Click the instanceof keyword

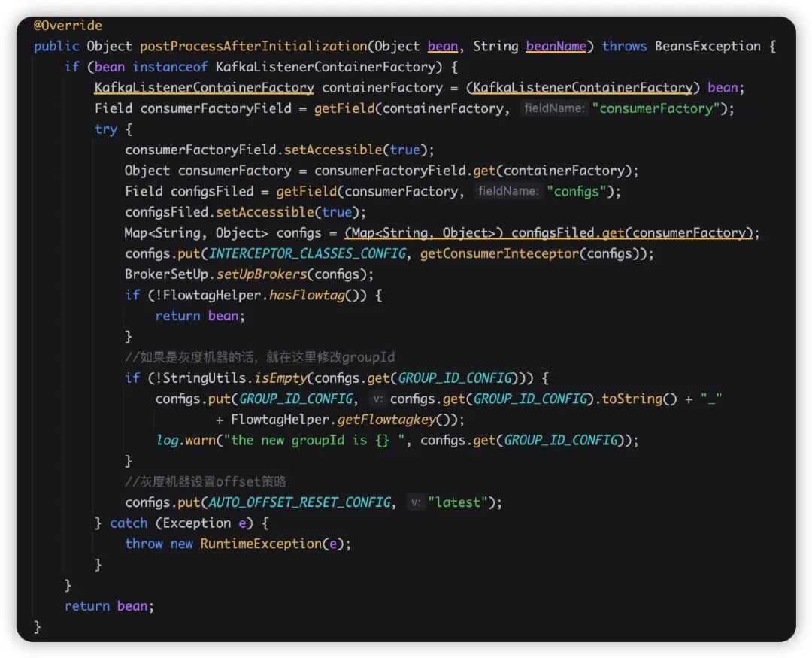(170, 67)
